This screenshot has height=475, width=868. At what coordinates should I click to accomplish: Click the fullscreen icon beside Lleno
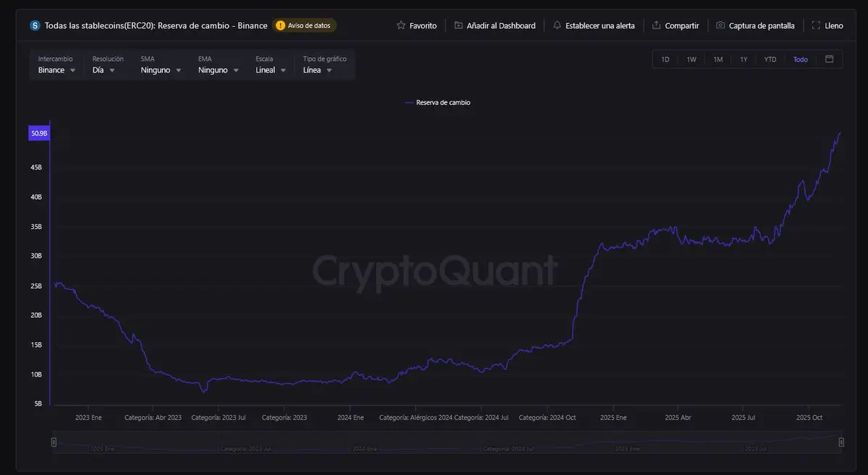coord(817,25)
